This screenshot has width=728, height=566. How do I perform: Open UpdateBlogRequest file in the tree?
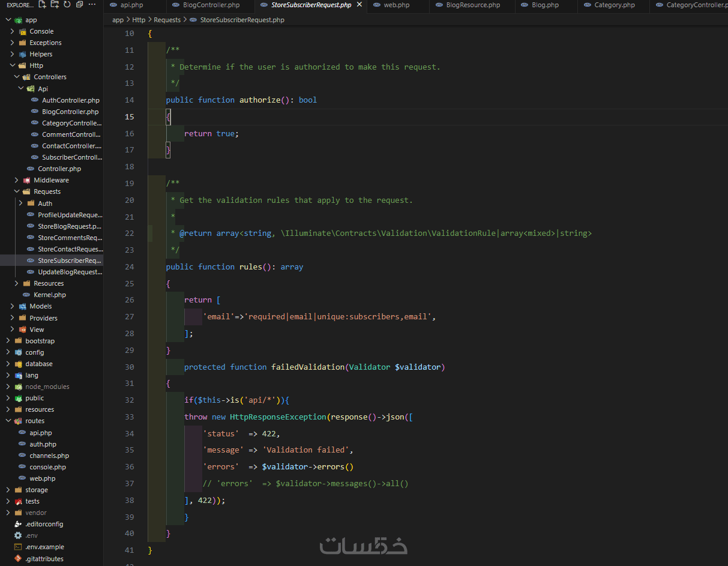coord(70,272)
